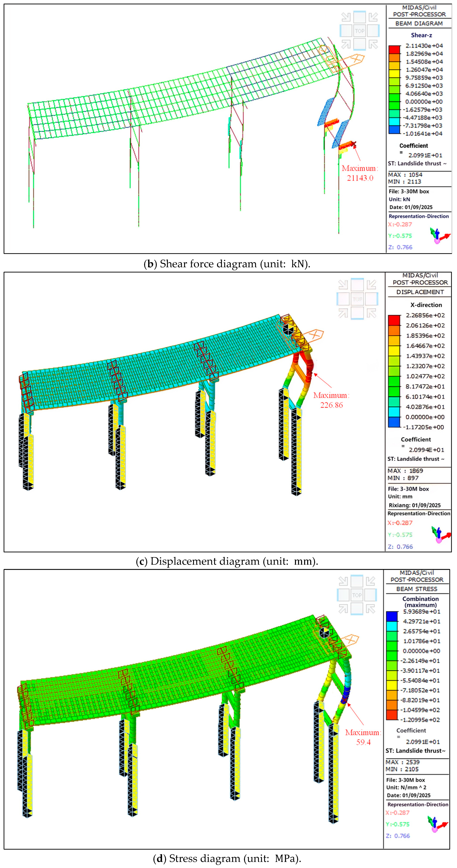Click the BEAM DIAGRAM legend title

(x=419, y=24)
